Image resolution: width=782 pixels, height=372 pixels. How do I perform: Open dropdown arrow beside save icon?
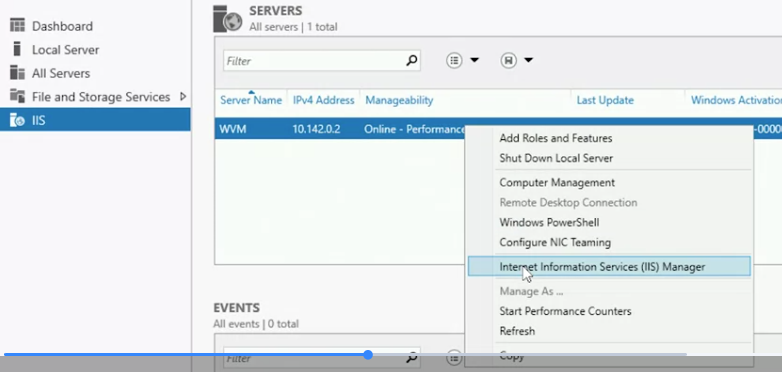[x=529, y=60]
